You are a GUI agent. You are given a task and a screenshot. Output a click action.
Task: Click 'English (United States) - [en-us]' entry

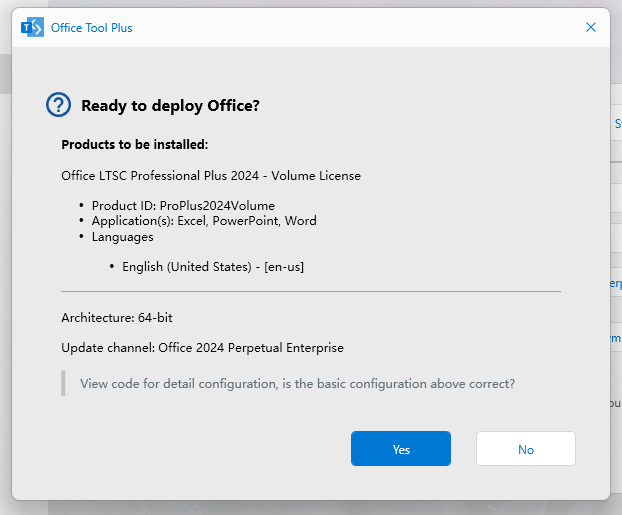(x=213, y=267)
